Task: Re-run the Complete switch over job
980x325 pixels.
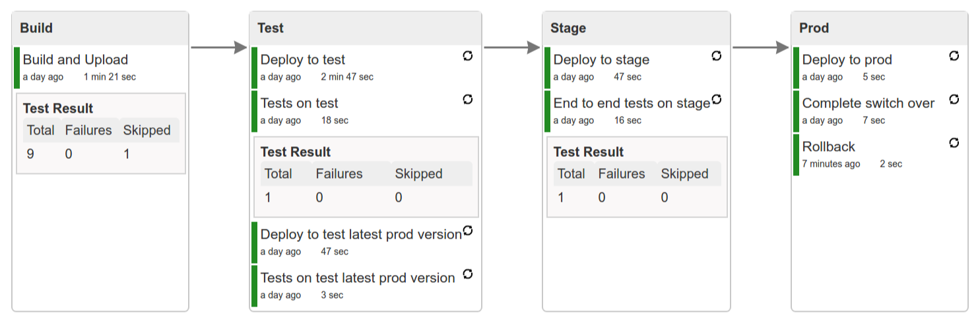Action: click(954, 100)
